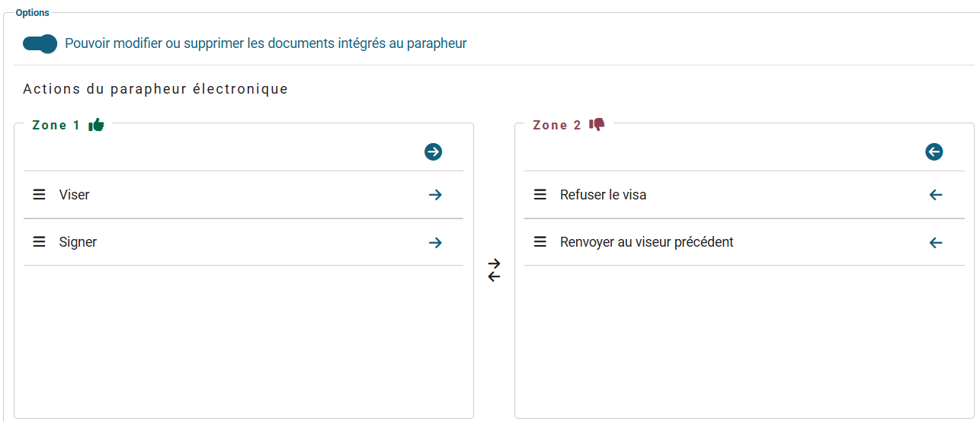
Task: Click the drag handle next to Signer
Action: [x=39, y=242]
